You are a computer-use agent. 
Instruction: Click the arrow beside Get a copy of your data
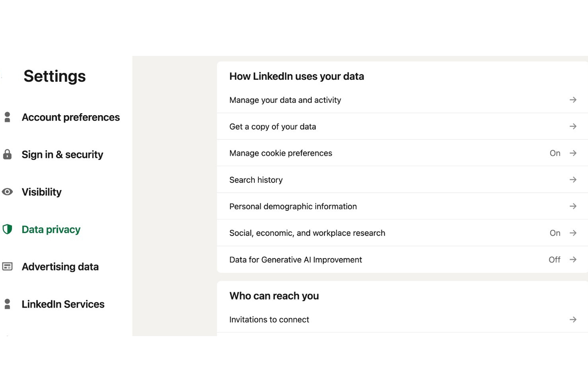pos(573,126)
